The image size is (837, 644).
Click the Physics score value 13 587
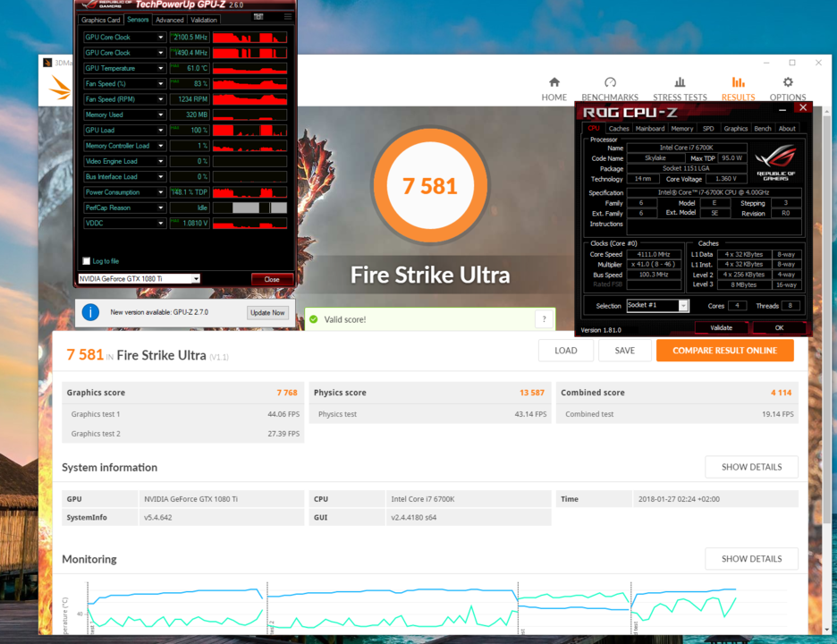(x=532, y=393)
